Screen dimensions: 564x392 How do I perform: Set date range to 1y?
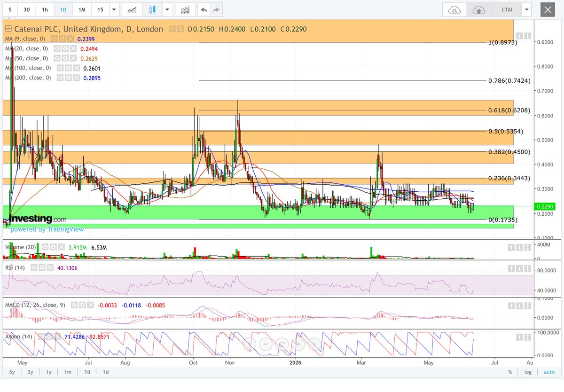tap(49, 372)
